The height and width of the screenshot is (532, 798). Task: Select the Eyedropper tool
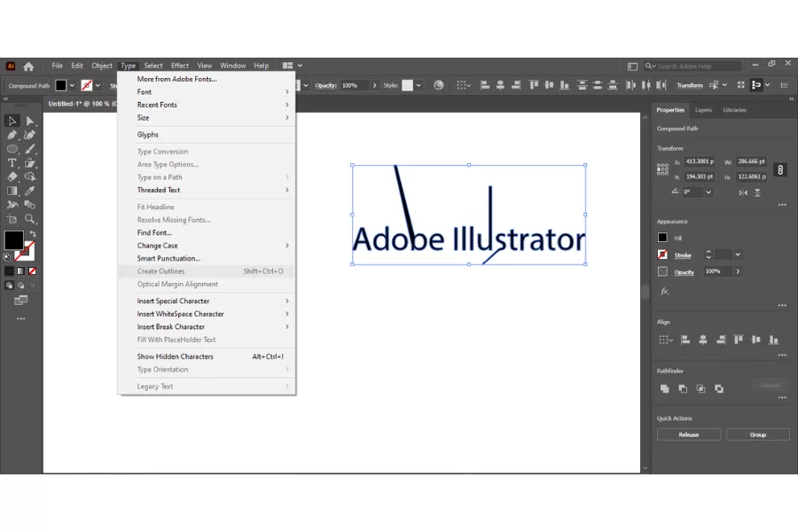(x=30, y=191)
